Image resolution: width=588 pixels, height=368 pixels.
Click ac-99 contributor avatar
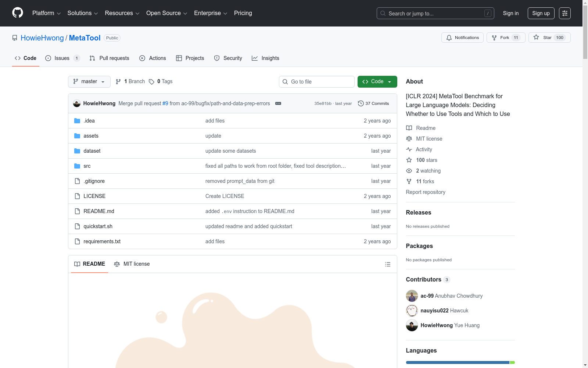412,296
